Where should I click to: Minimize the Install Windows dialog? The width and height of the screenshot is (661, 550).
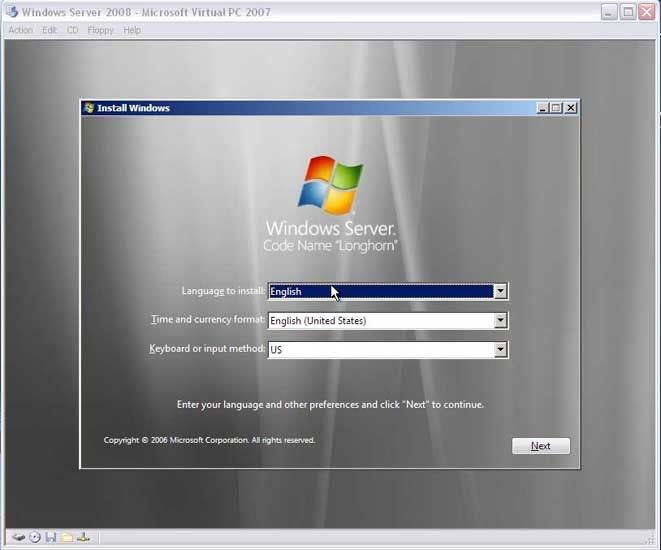(543, 108)
